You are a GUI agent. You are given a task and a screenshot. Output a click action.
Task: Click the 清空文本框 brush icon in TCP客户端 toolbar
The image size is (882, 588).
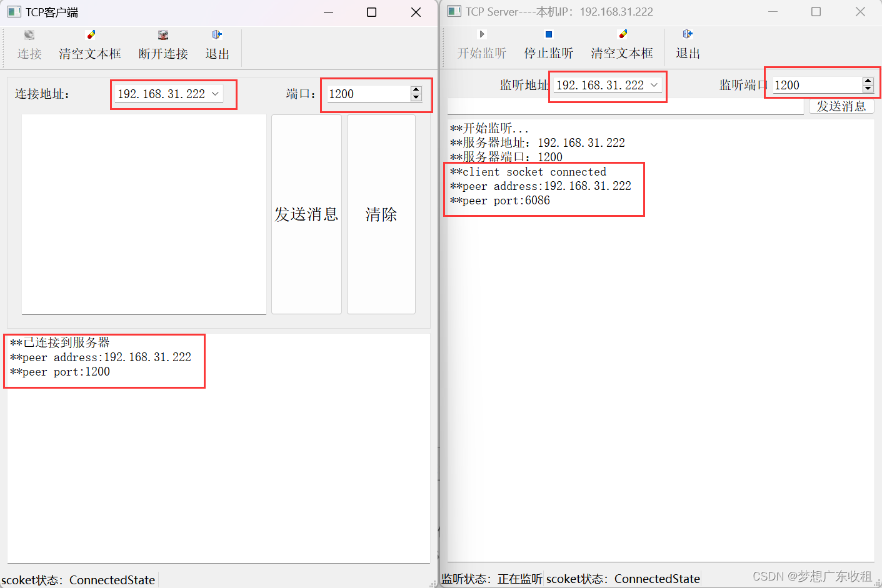point(91,35)
